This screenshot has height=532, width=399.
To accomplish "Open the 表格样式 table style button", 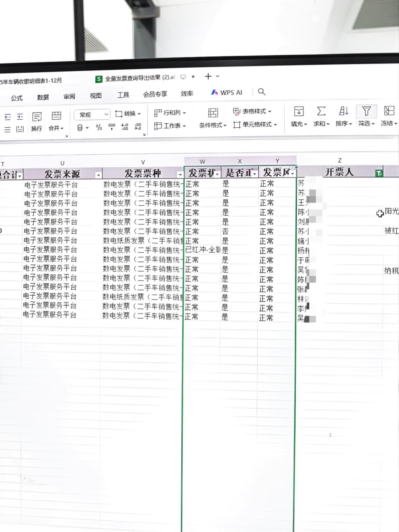I will coord(252,111).
